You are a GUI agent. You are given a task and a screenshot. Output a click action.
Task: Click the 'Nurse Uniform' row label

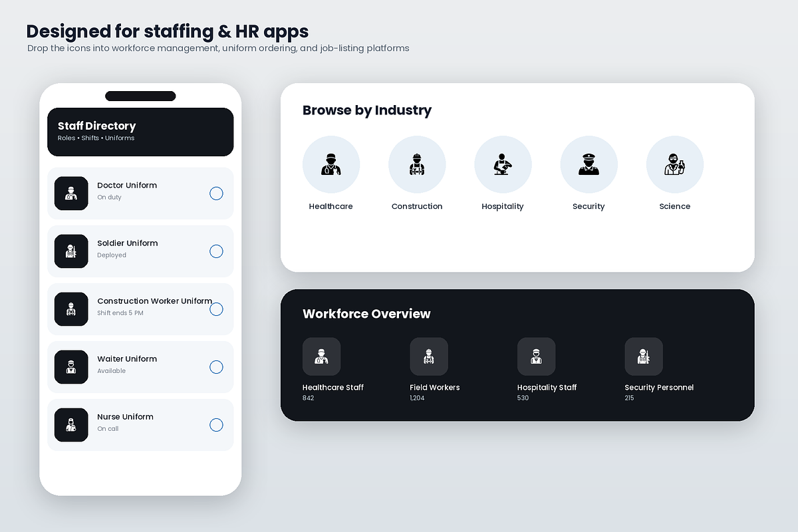point(125,417)
